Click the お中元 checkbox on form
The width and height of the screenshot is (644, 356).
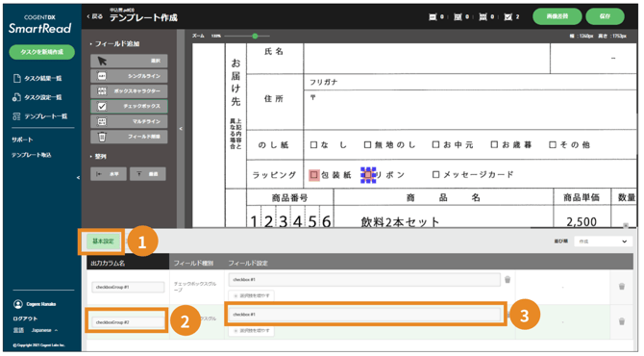[x=435, y=144]
